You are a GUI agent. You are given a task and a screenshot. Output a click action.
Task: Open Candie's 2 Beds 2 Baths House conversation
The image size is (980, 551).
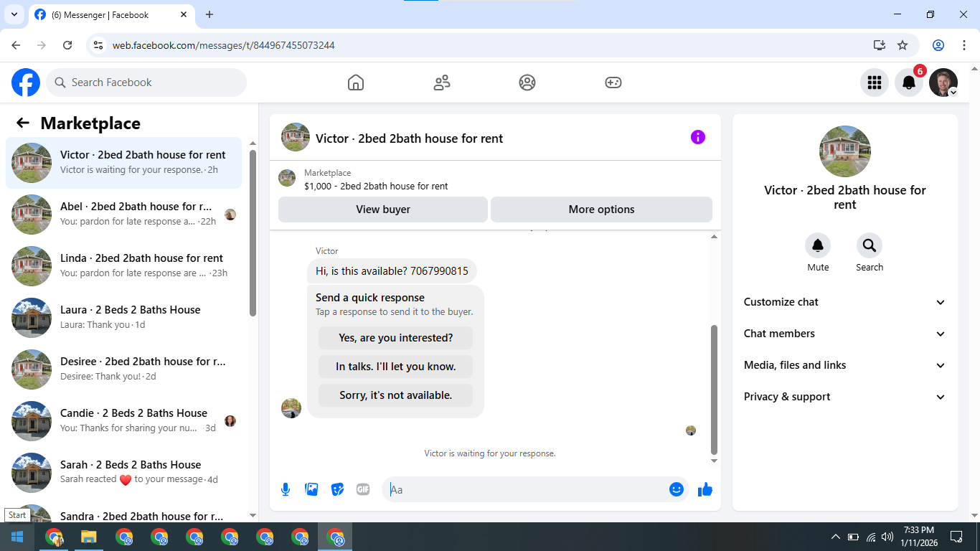click(x=124, y=421)
